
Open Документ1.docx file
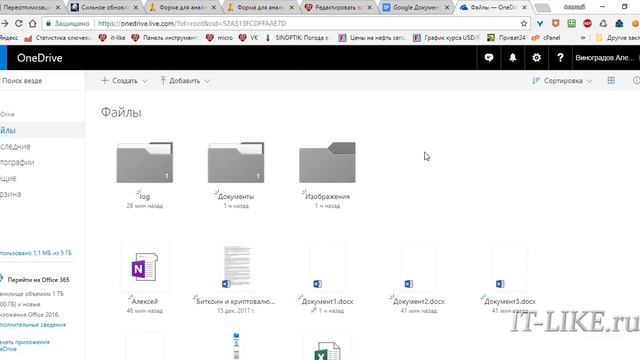point(327,267)
